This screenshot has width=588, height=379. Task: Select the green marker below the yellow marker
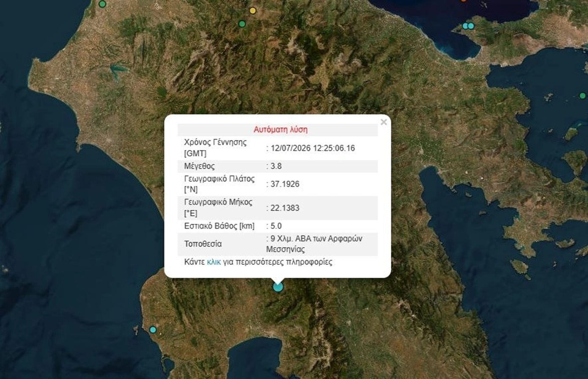pos(242,24)
